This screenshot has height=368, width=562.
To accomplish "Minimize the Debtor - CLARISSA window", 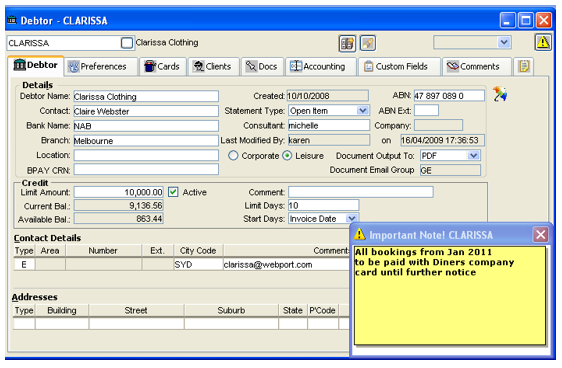I will pyautogui.click(x=507, y=20).
